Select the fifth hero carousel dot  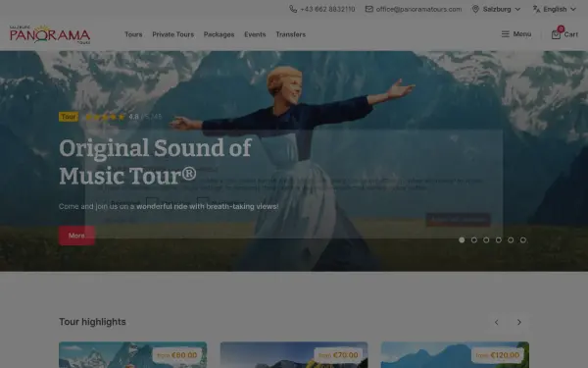point(511,240)
